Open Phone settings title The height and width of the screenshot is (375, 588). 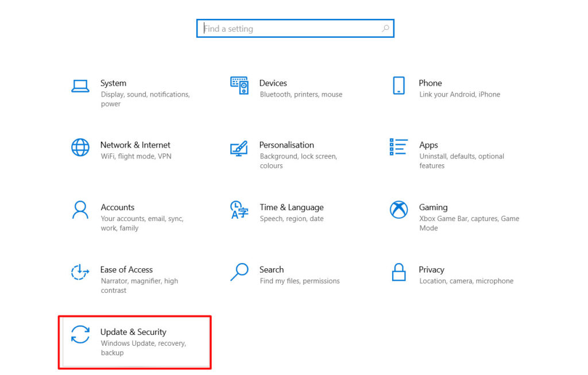pos(430,83)
